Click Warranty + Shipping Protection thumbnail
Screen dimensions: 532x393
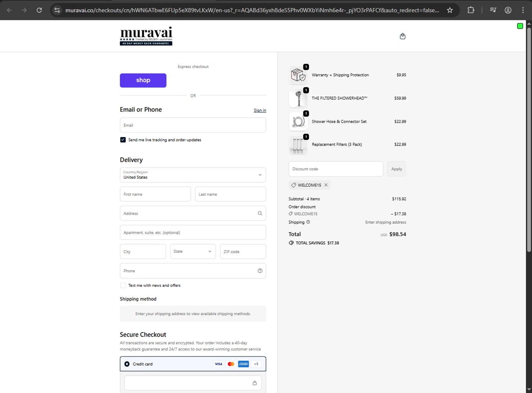pos(298,75)
